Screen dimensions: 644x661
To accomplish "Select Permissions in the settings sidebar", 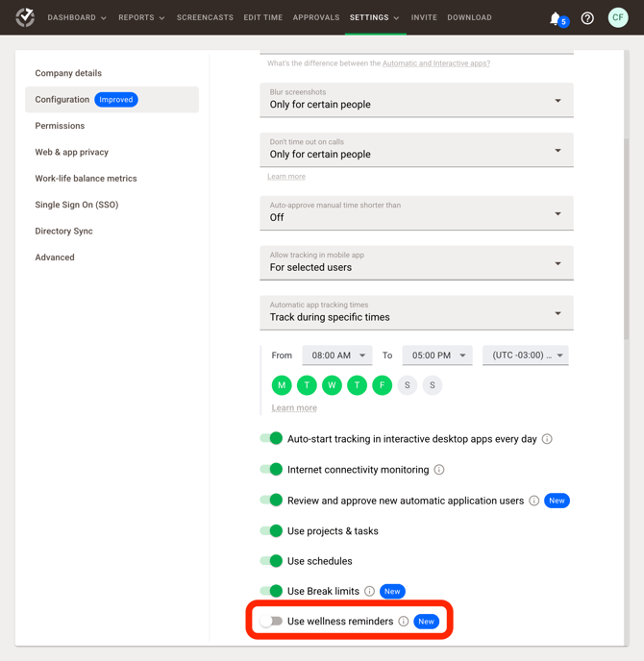I will pyautogui.click(x=60, y=126).
